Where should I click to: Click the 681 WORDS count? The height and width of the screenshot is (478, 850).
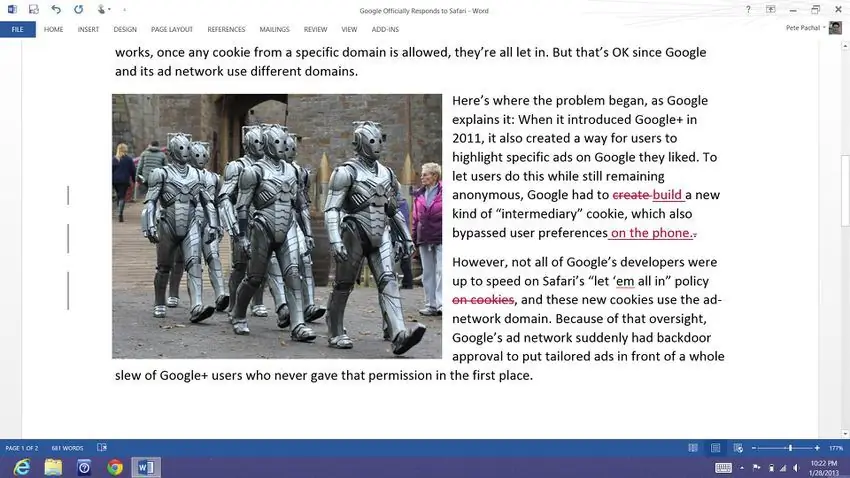(67, 448)
